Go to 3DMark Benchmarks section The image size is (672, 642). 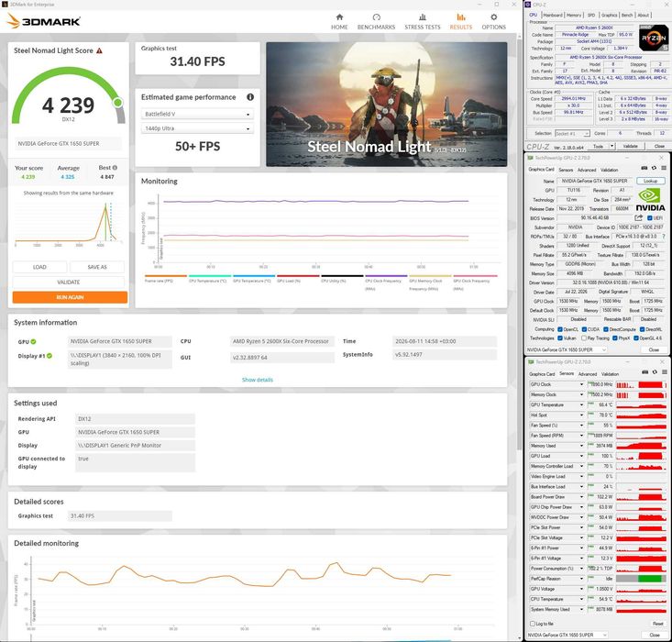tap(376, 21)
